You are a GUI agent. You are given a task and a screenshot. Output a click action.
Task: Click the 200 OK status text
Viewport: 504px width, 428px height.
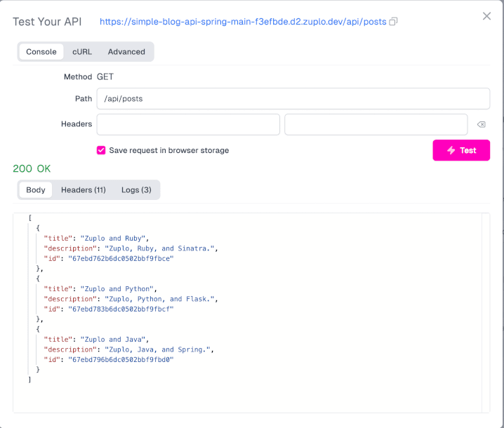pos(32,168)
